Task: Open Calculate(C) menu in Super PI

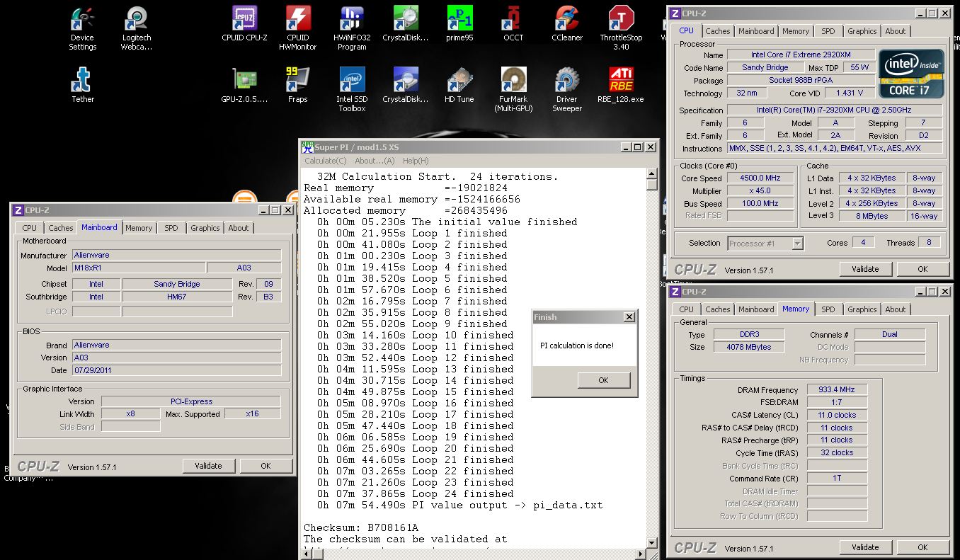Action: [x=326, y=161]
